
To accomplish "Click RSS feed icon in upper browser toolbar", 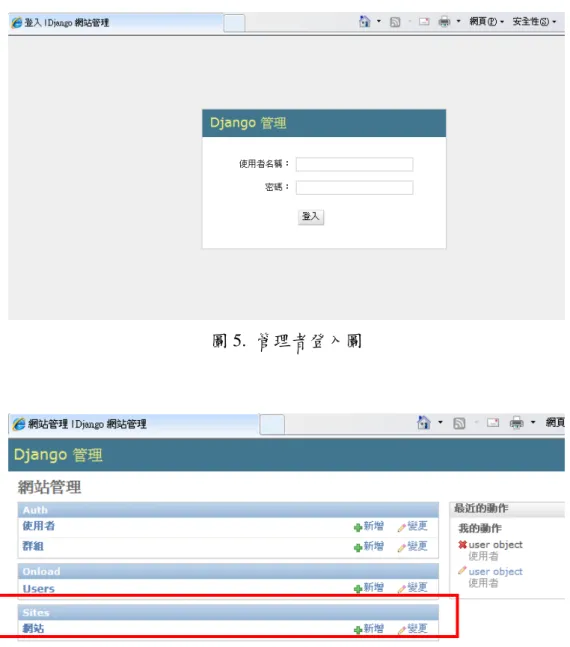I will pyautogui.click(x=395, y=22).
